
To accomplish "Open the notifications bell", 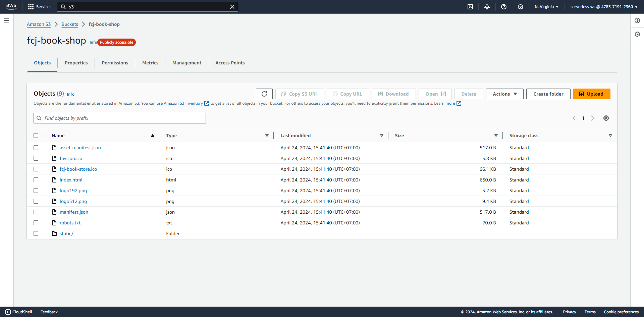I will click(487, 7).
